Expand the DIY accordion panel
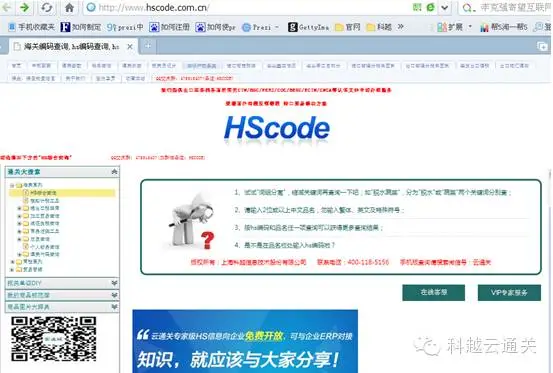The height and width of the screenshot is (373, 553). [x=62, y=283]
